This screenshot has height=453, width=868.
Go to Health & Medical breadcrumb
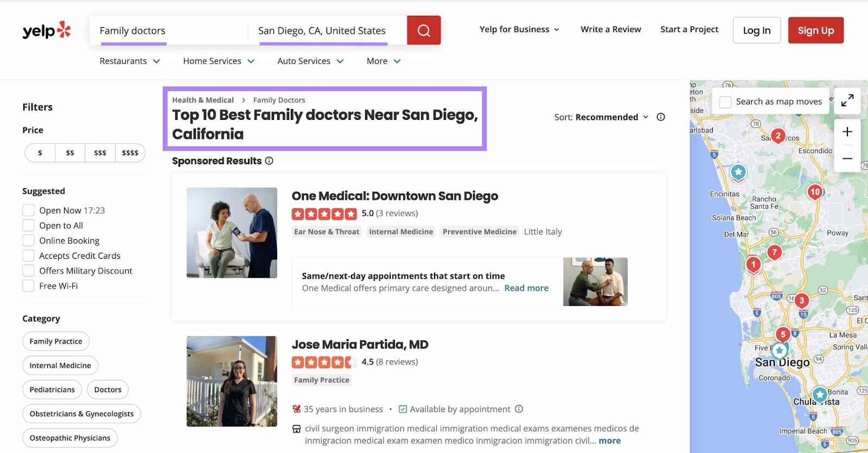[x=203, y=100]
